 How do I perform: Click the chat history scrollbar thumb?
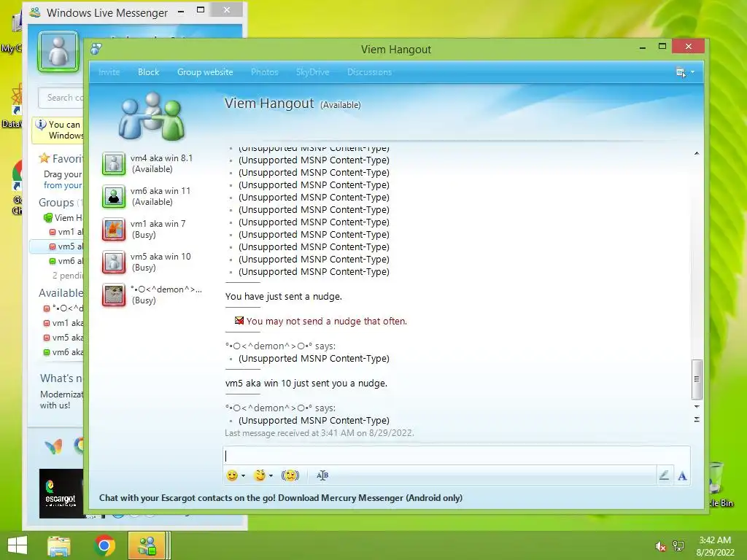[x=697, y=379]
